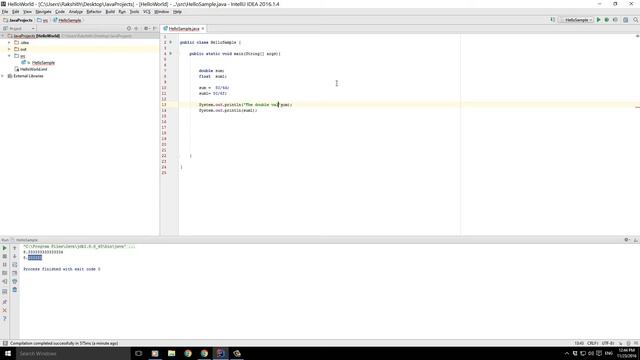Click the Pause Output icon in the Run panel

[4, 264]
